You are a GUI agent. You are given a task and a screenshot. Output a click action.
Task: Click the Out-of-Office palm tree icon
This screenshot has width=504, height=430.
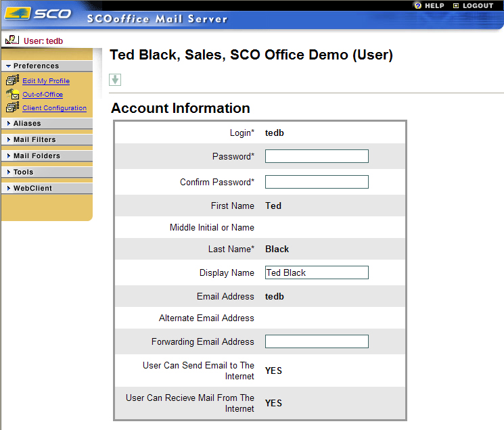(x=12, y=95)
